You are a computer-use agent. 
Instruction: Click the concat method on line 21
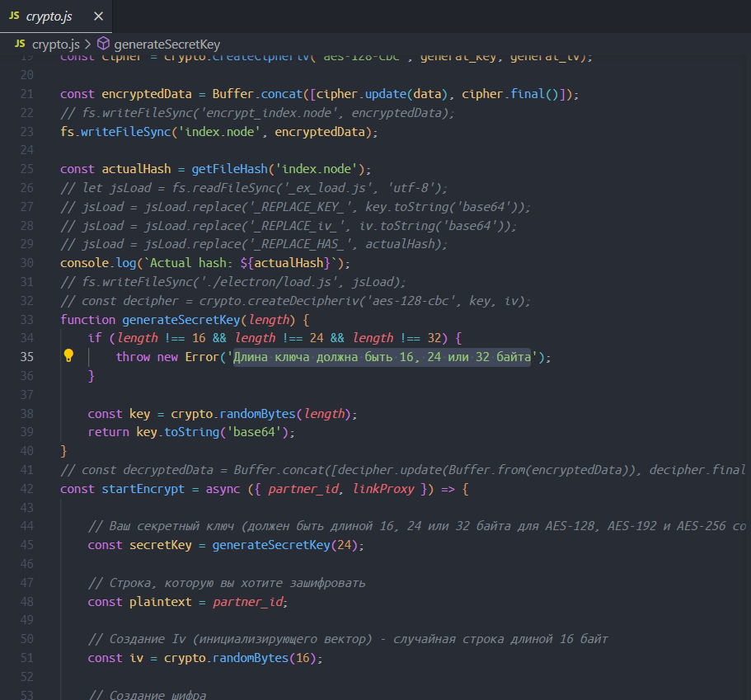282,94
